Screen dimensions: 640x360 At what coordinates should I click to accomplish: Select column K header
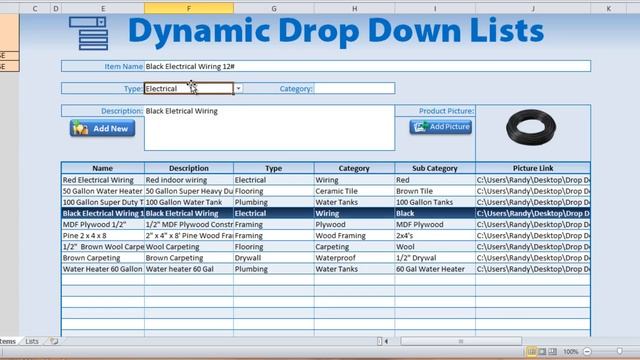609,8
